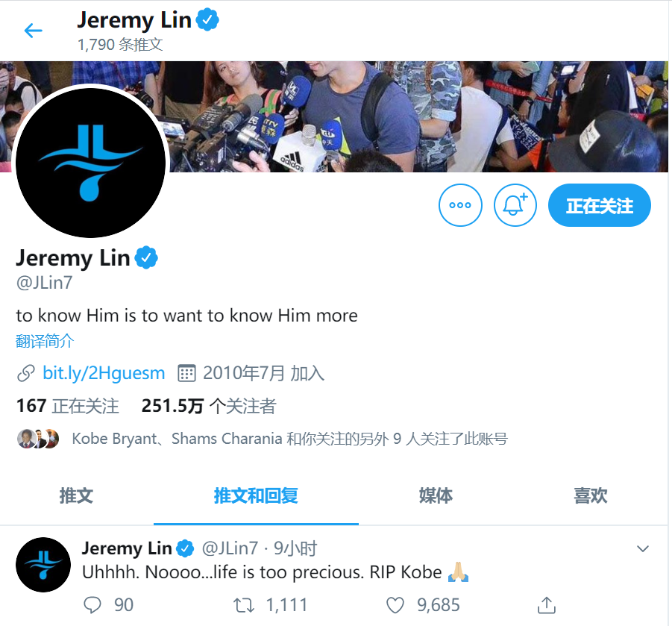672x626 pixels.
Task: Open the bit.ly/2Hguesm link
Action: click(x=104, y=373)
